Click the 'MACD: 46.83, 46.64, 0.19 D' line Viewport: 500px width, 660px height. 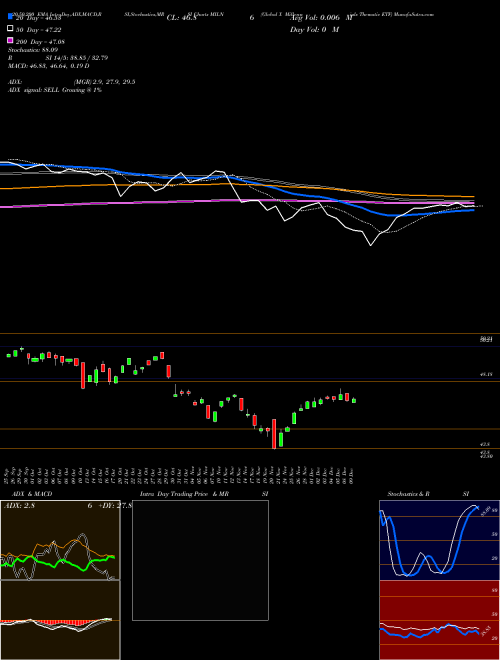(x=48, y=66)
